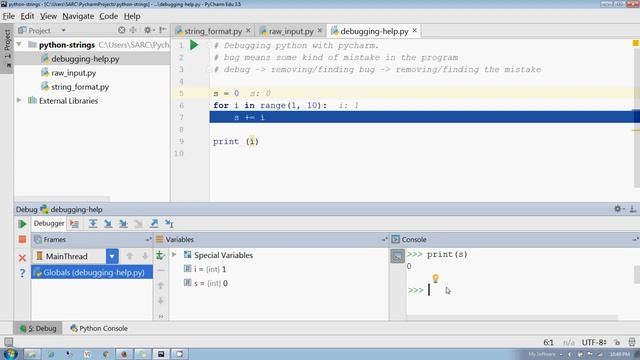This screenshot has width=640, height=360.
Task: Click Show Python Prompt icon in Console
Action: click(x=397, y=256)
